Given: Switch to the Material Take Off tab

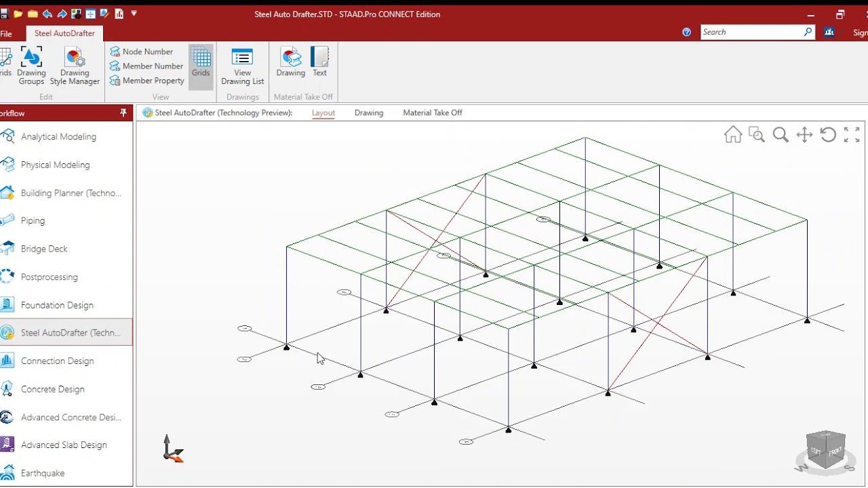Looking at the screenshot, I should click(433, 113).
